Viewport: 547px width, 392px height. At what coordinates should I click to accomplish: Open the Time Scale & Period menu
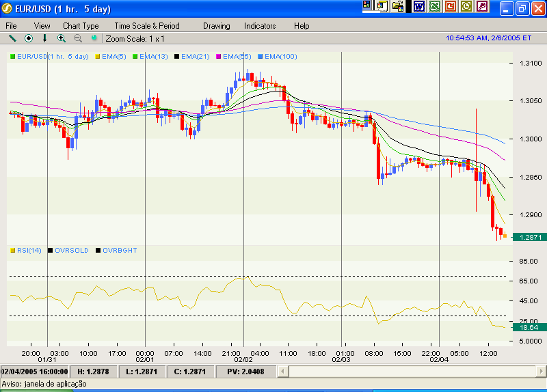click(147, 25)
